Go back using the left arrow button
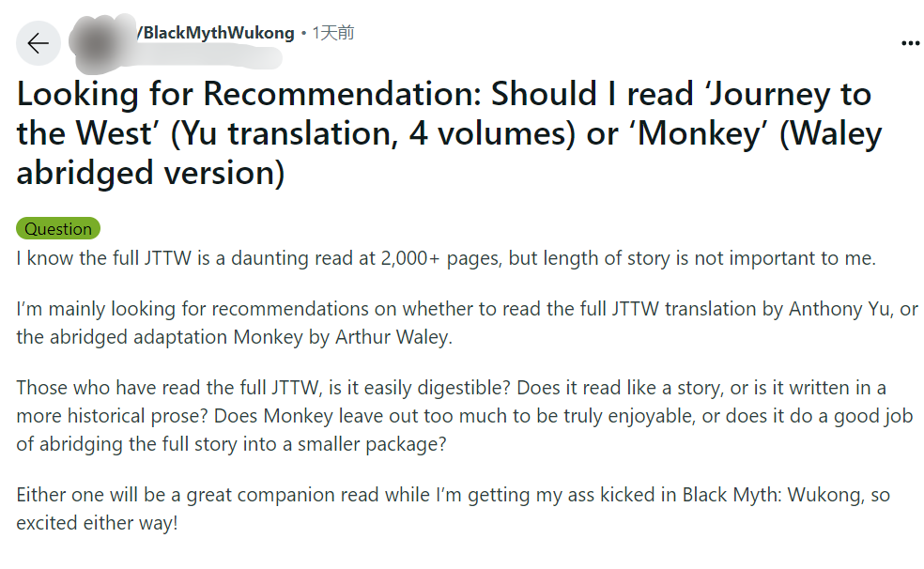Screen dimensions: 924x569 38,43
